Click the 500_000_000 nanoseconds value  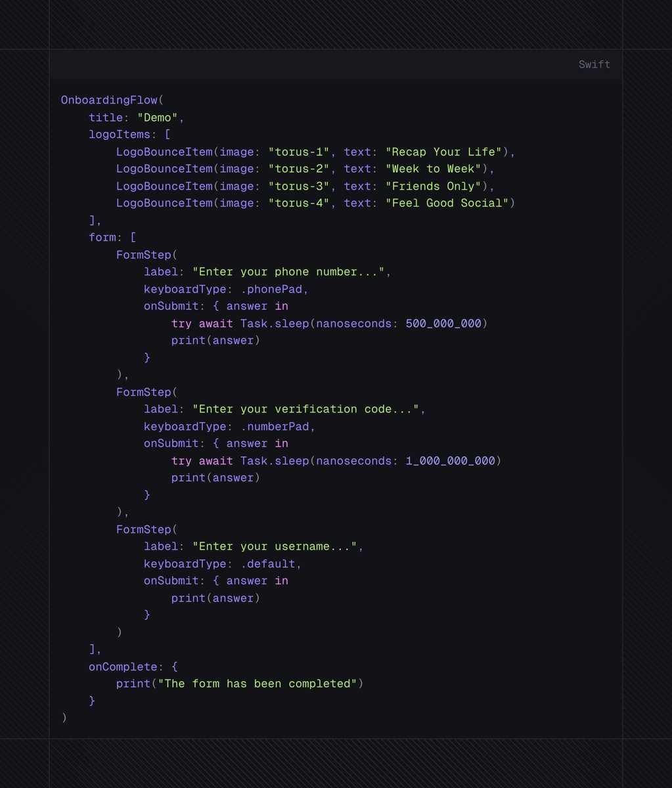click(x=444, y=323)
